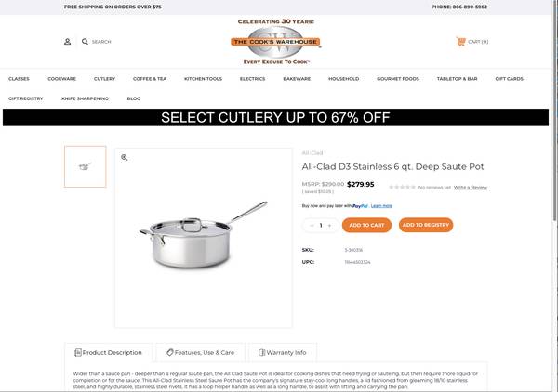Select the saute pot thumbnail image
Screen dimensions: 558x392
click(x=86, y=166)
